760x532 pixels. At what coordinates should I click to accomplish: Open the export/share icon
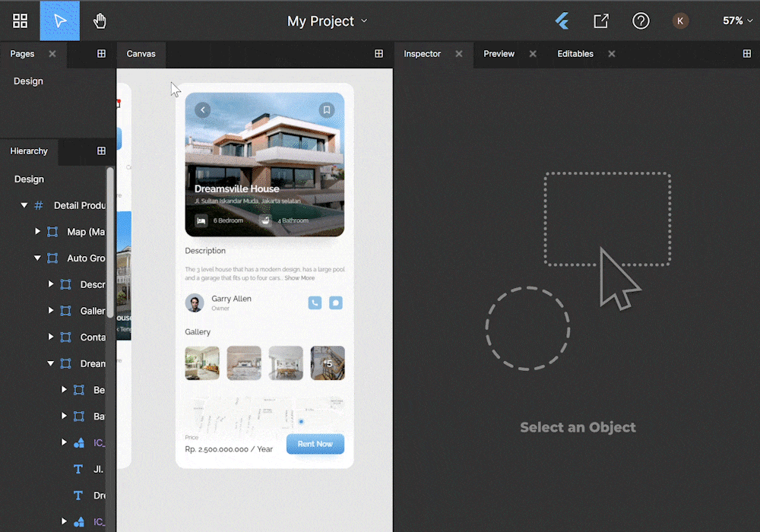click(601, 21)
